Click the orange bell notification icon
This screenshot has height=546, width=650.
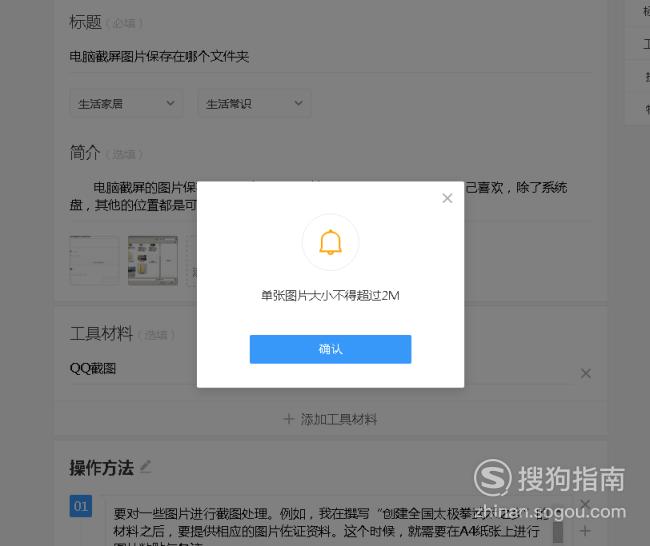pyautogui.click(x=330, y=242)
